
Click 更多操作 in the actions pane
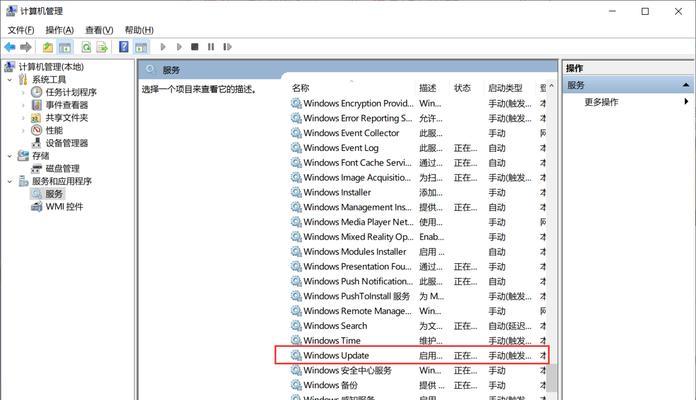pos(601,102)
